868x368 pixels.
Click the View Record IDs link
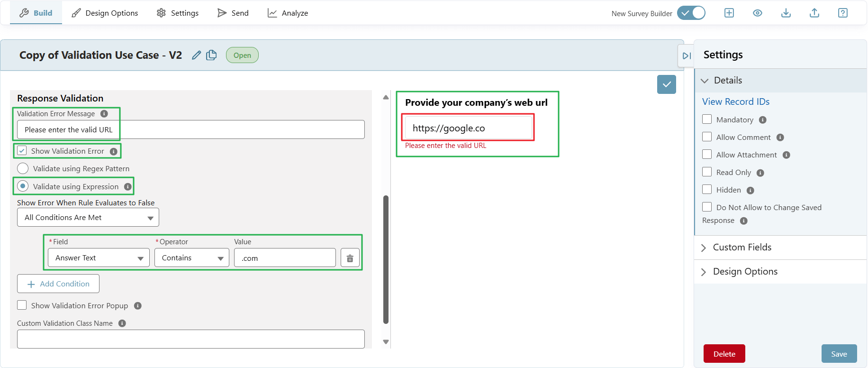(x=736, y=101)
